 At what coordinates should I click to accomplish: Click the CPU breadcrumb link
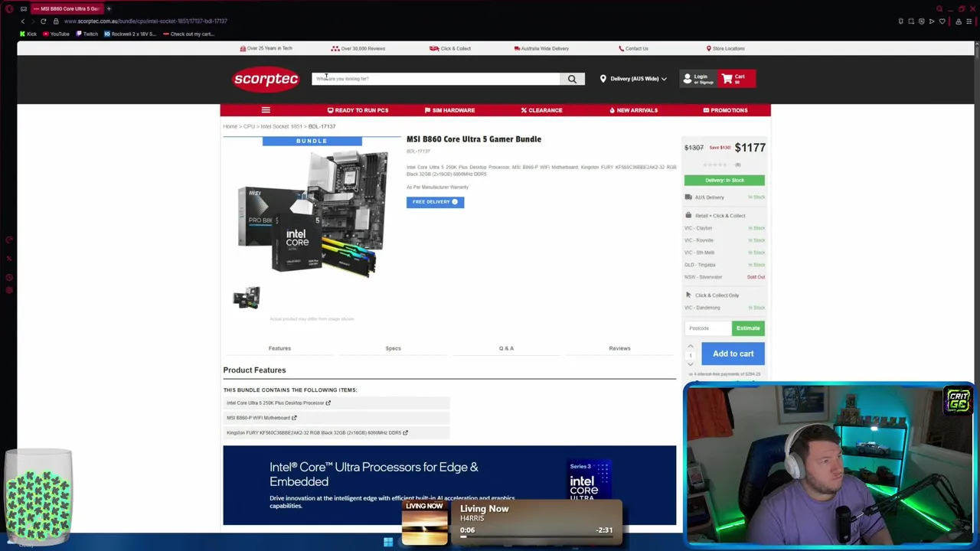click(x=249, y=126)
